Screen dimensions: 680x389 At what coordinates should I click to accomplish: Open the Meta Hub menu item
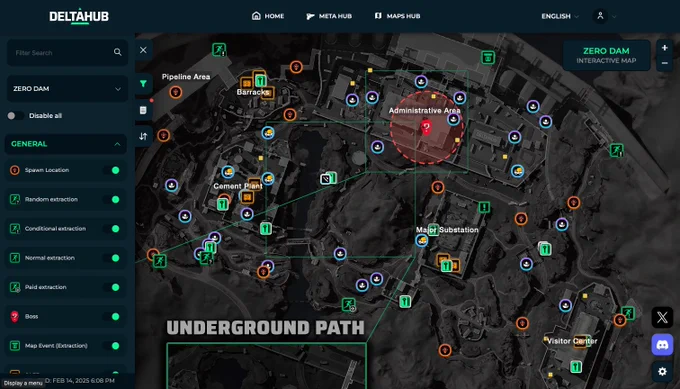pyautogui.click(x=329, y=16)
